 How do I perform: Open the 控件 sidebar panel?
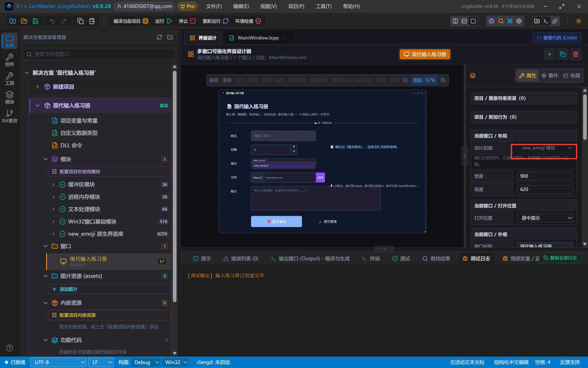pyautogui.click(x=9, y=60)
